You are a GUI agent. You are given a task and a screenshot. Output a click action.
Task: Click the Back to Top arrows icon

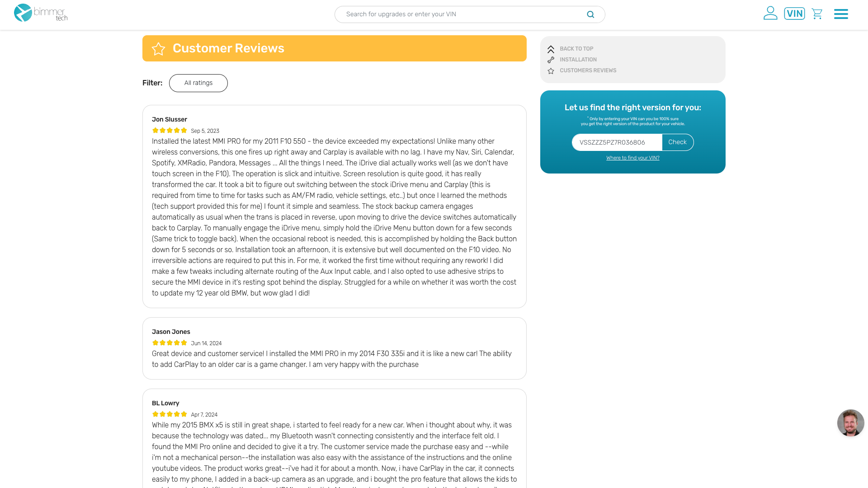click(551, 49)
